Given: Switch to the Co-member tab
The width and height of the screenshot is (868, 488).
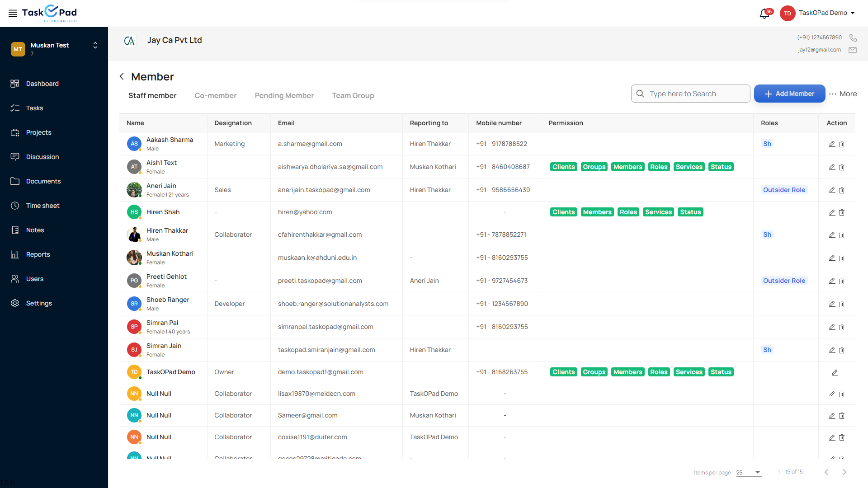Looking at the screenshot, I should pos(215,95).
